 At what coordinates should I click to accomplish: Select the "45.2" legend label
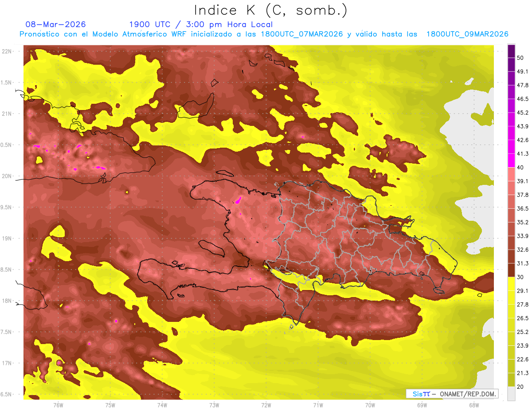click(523, 113)
